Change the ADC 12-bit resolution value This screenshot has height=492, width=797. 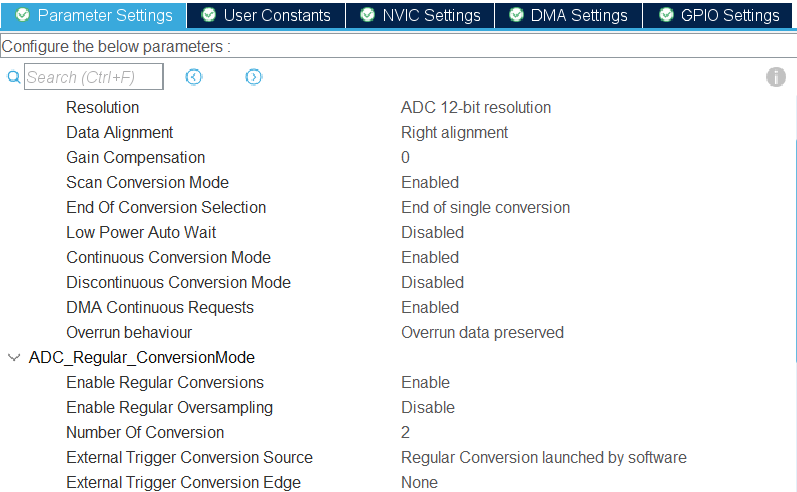476,107
